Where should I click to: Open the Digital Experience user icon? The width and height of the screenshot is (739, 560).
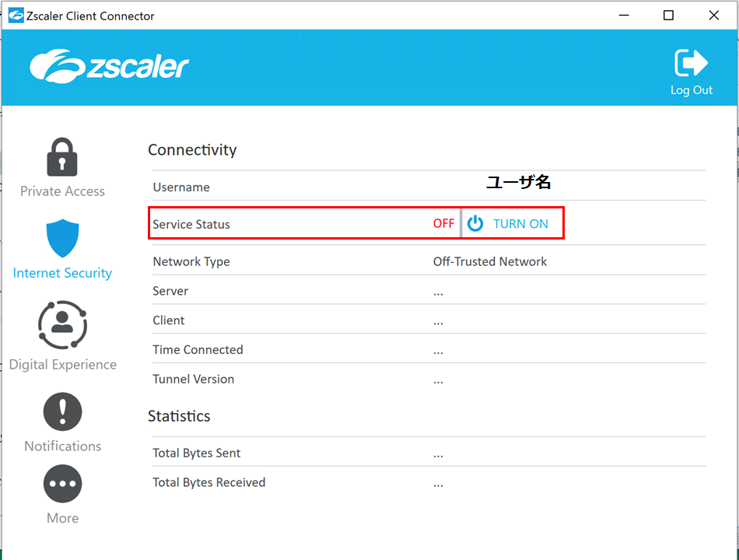tap(62, 325)
